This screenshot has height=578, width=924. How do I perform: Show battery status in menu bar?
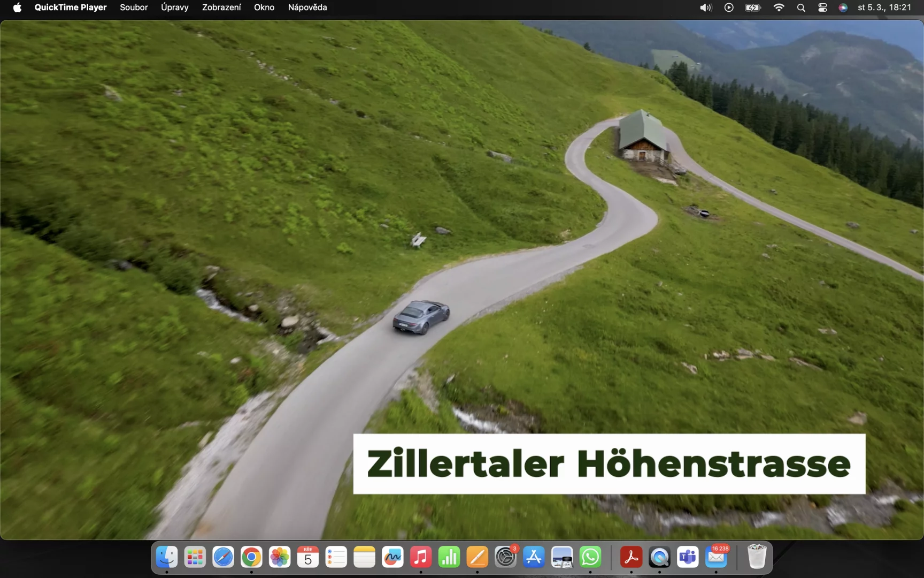point(753,7)
